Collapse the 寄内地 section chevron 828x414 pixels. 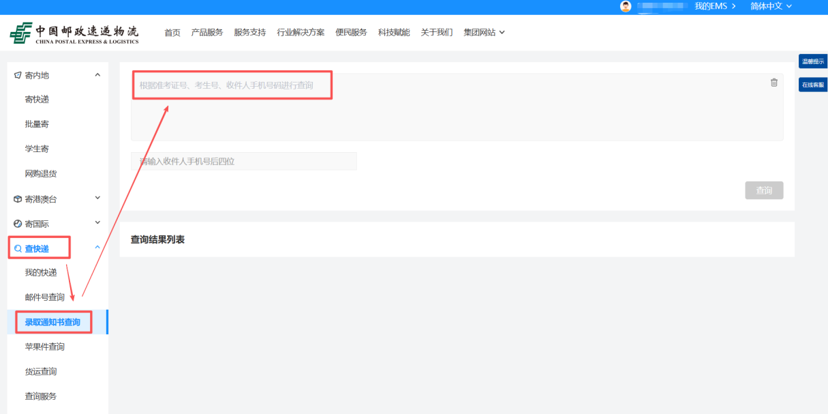(97, 75)
